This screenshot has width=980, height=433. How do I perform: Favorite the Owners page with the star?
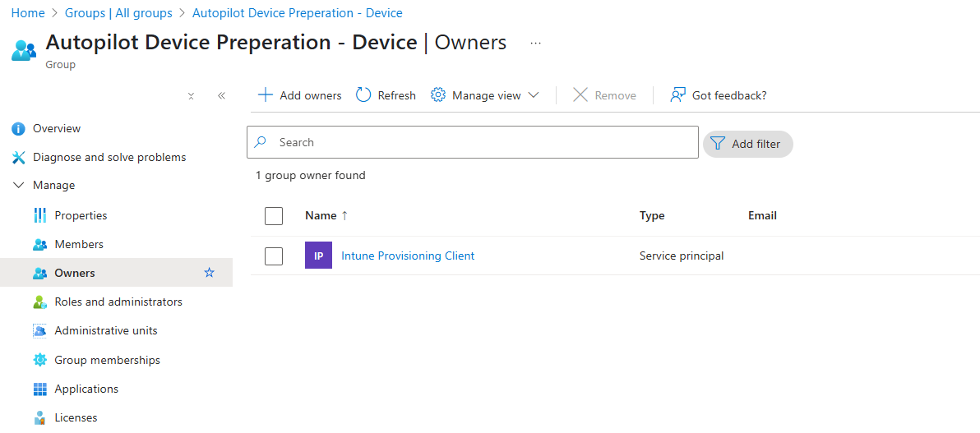(x=209, y=273)
